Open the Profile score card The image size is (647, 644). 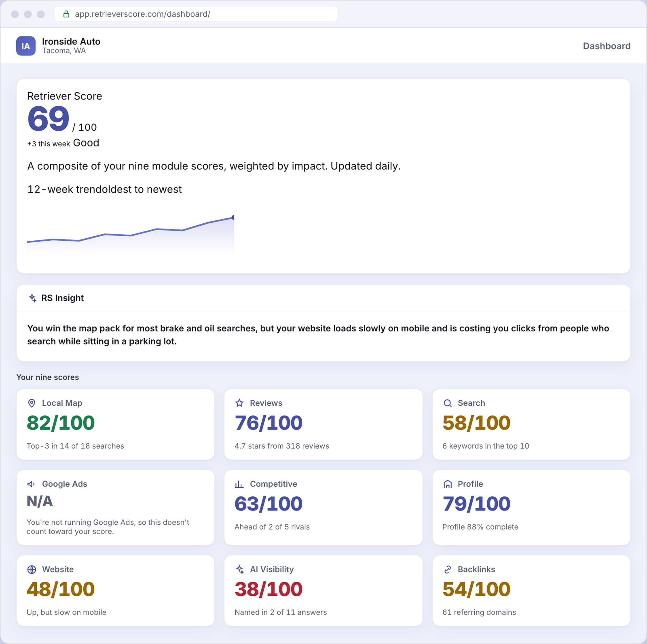tap(531, 507)
